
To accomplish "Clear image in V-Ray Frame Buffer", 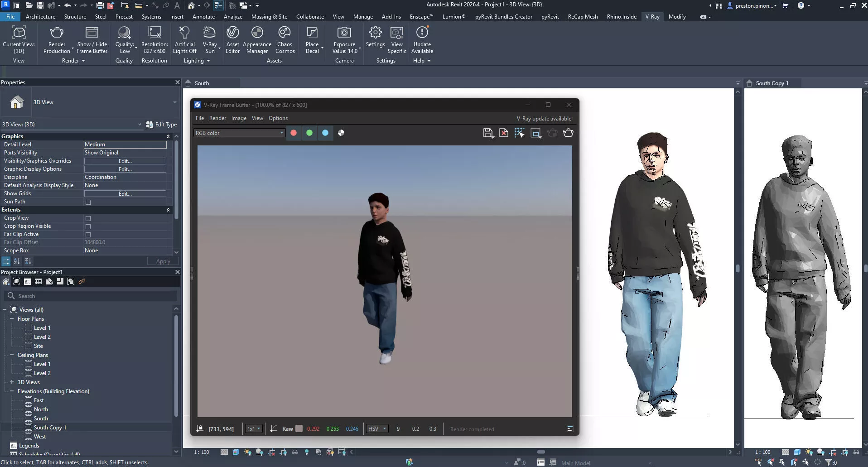I will click(504, 133).
